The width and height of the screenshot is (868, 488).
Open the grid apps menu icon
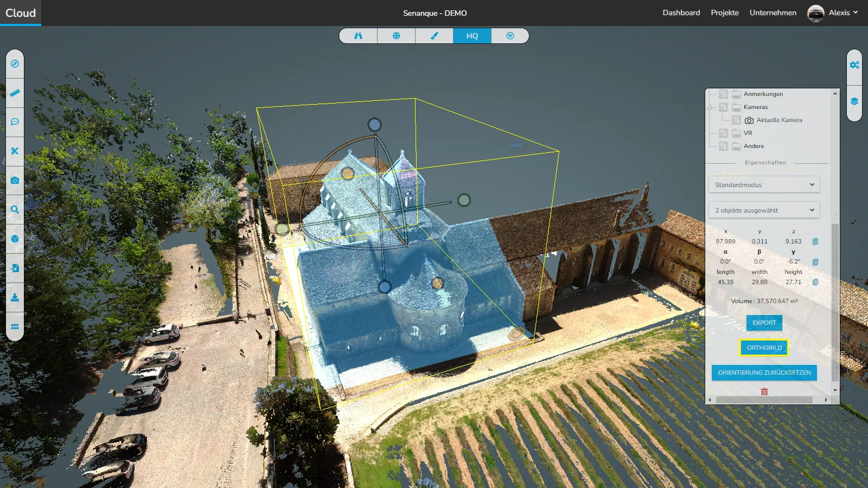pyautogui.click(x=15, y=326)
